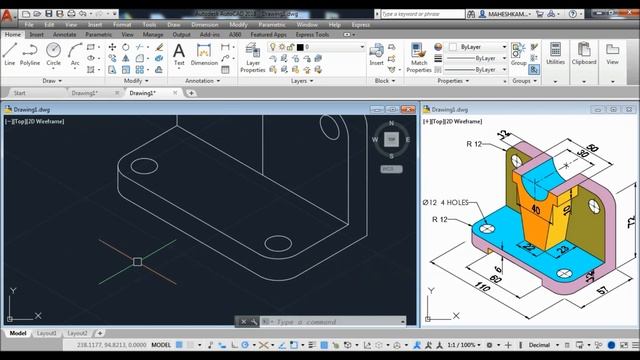Open the 1:1 / 100% annotation scale dropdown
The image size is (640, 360).
pos(464,345)
